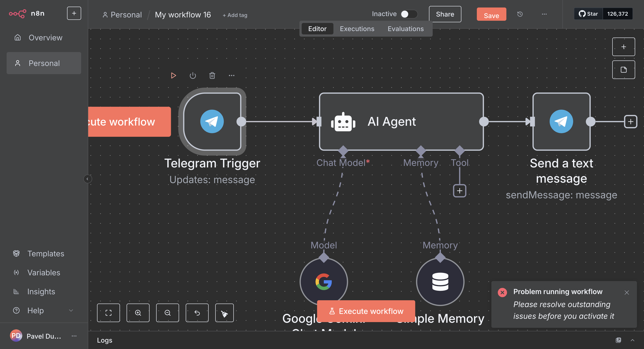Image resolution: width=644 pixels, height=349 pixels.
Task: Switch to the Executions tab
Action: (357, 29)
